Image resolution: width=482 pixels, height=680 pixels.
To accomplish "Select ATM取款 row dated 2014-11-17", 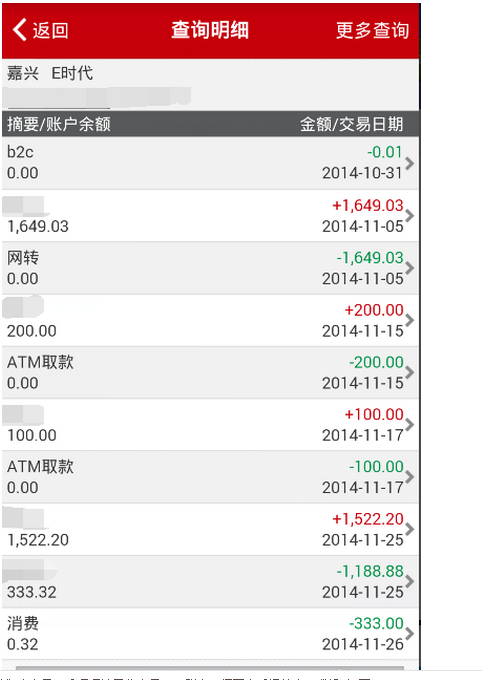I will click(x=210, y=477).
